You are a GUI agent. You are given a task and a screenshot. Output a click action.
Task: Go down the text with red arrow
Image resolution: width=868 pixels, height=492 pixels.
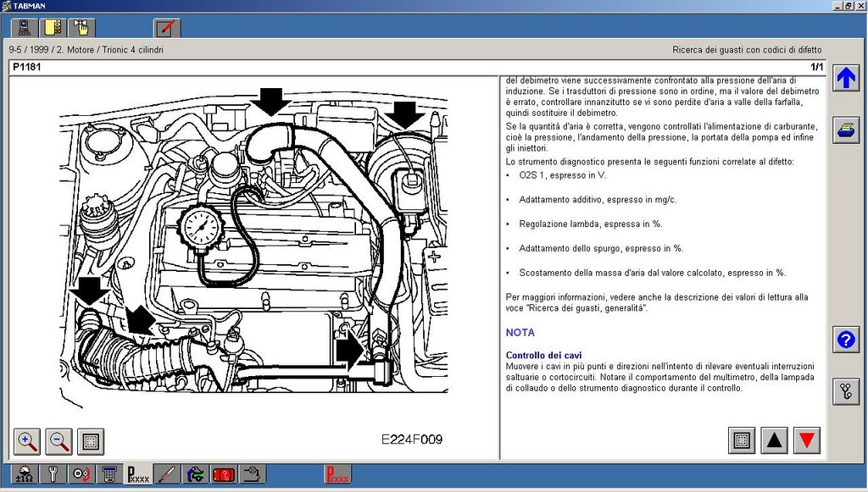[x=807, y=440]
